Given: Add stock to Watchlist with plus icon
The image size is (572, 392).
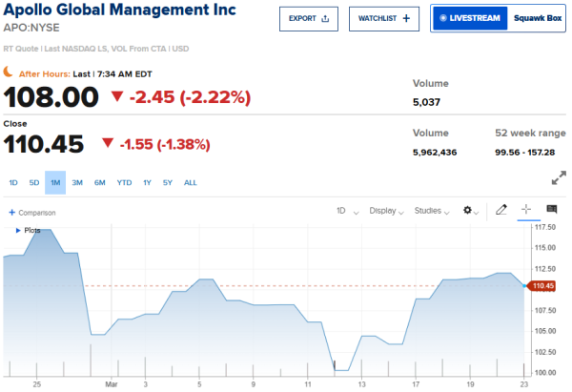Looking at the screenshot, I should (405, 18).
